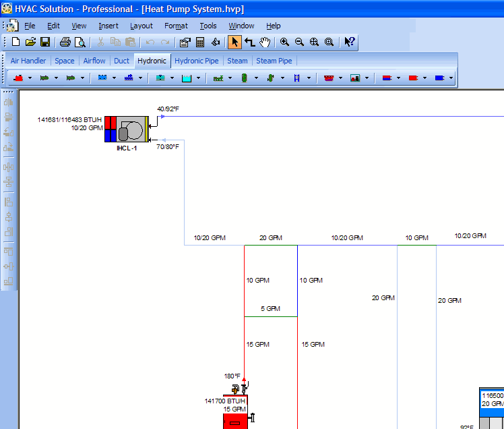504x429 pixels.
Task: Expand the cyan tank dropdown arrow
Action: point(198,78)
